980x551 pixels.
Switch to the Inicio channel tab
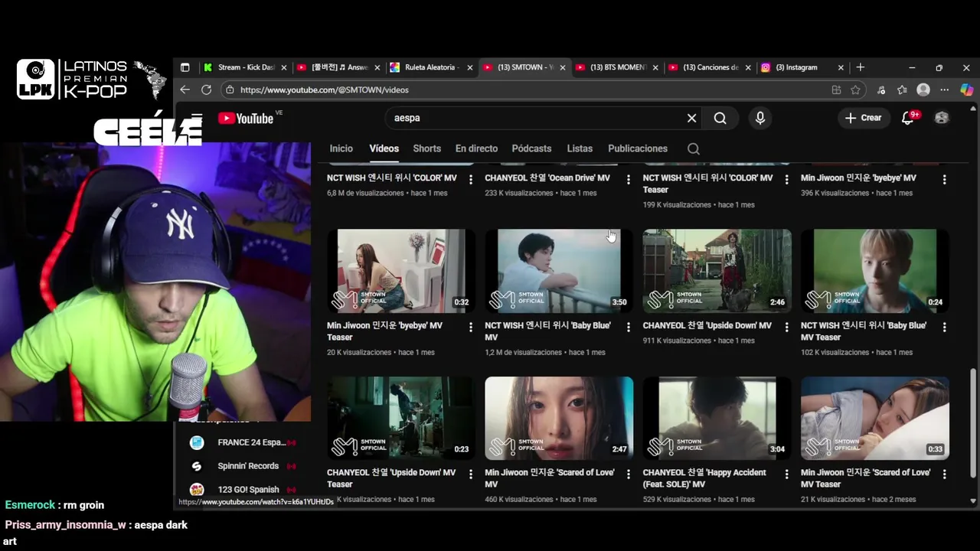pyautogui.click(x=341, y=148)
